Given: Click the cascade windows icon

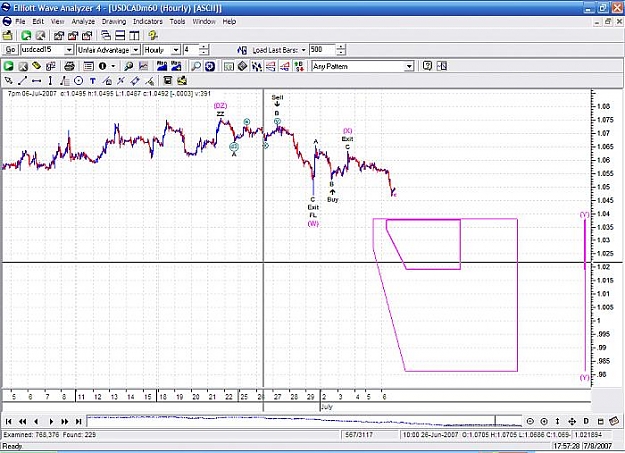Looking at the screenshot, I should coord(106,35).
